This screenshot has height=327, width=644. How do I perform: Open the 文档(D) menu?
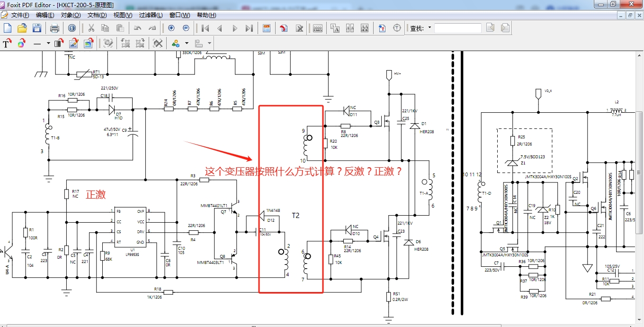[x=97, y=15]
